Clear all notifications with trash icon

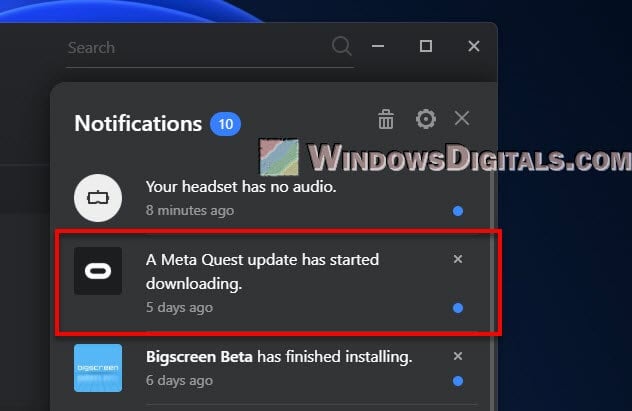pos(386,119)
